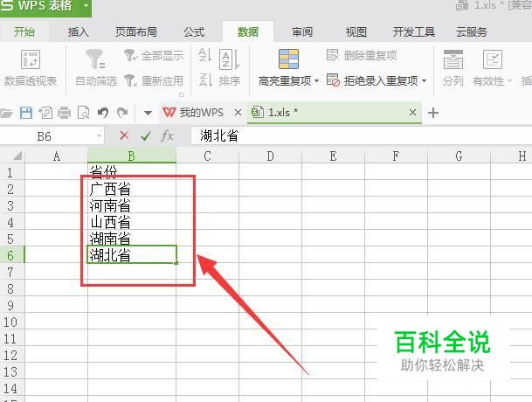Expand quick access toolbar customize arrow

(148, 113)
